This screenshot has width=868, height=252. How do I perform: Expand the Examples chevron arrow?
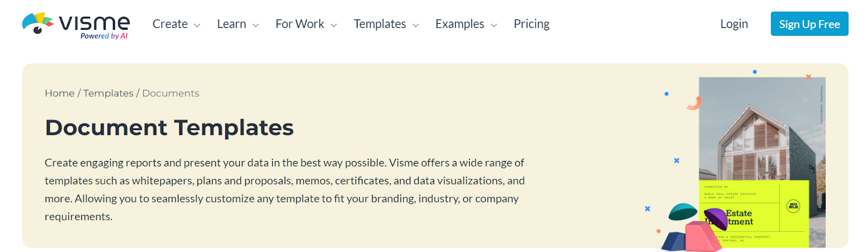click(x=494, y=25)
